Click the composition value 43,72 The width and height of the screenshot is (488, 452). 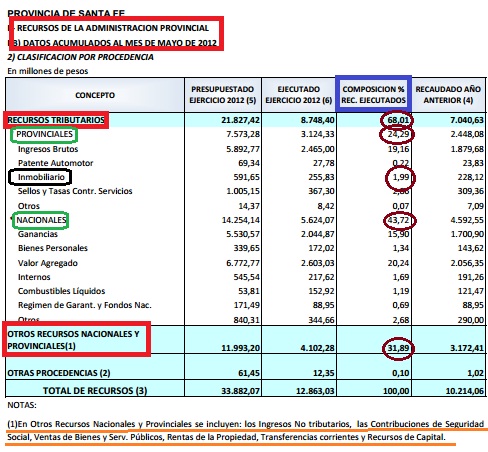(398, 220)
